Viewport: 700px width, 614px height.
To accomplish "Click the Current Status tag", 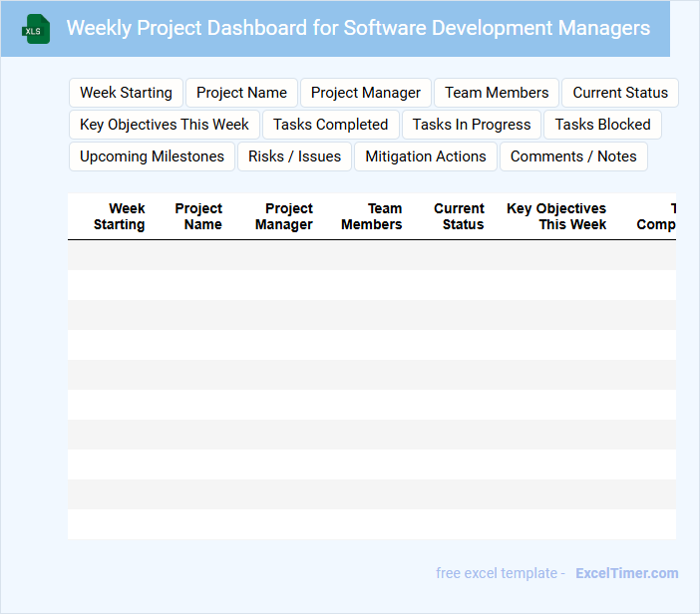I will 620,93.
